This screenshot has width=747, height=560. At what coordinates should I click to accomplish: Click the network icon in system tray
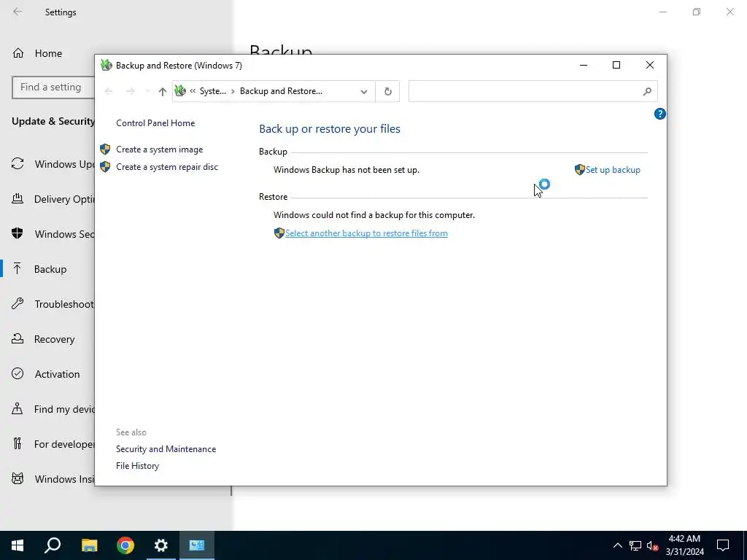click(x=635, y=545)
